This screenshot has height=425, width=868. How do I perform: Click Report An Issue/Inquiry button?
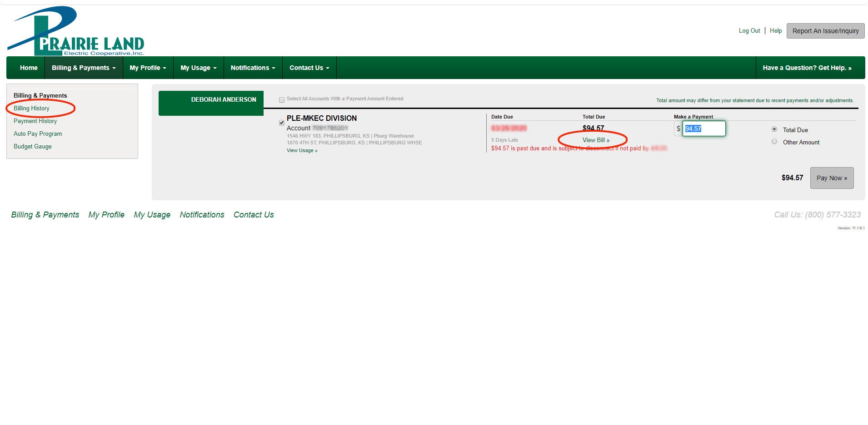pos(825,31)
